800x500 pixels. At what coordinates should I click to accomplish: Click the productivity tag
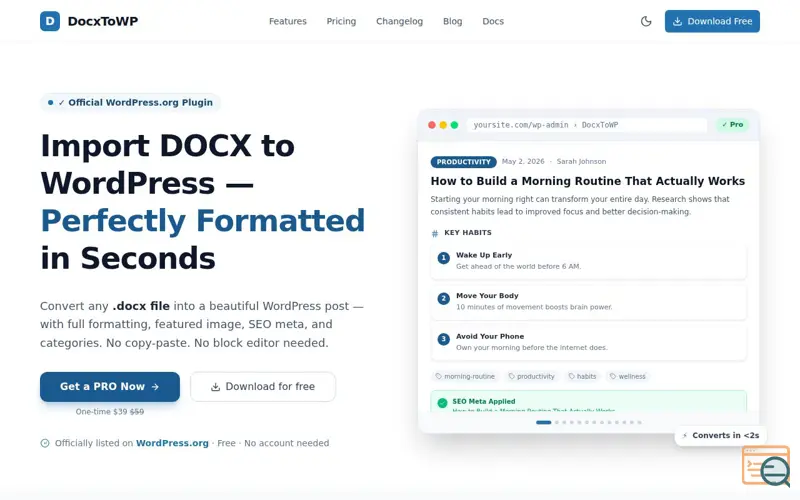click(531, 377)
